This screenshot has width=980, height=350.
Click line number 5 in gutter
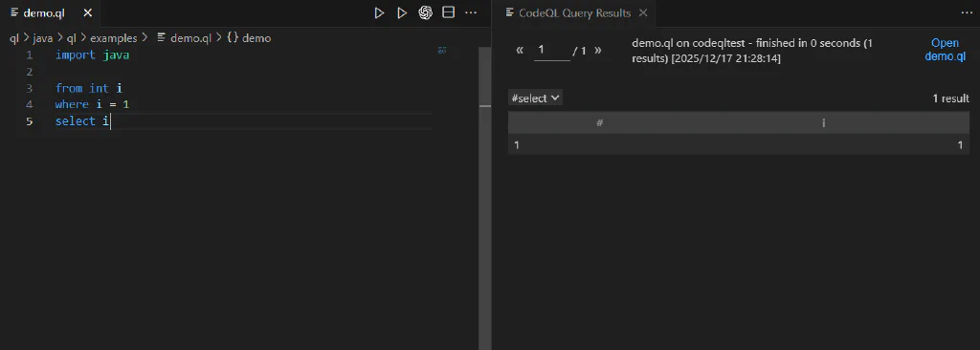pyautogui.click(x=30, y=121)
